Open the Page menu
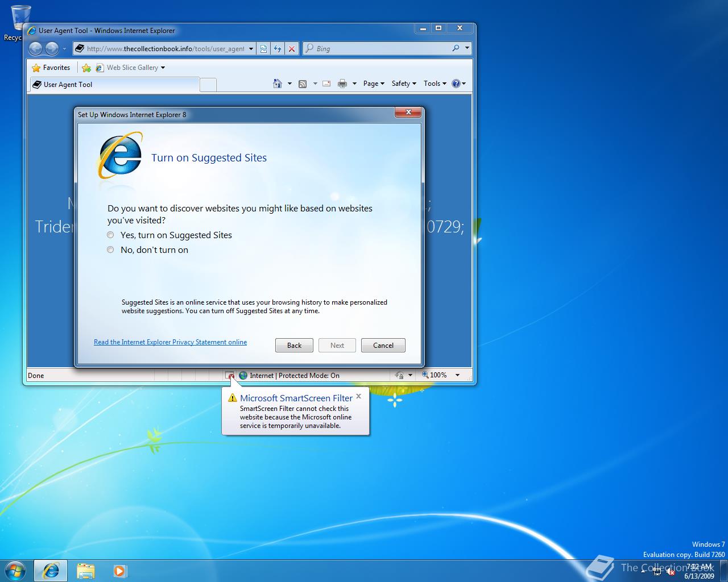 [374, 84]
